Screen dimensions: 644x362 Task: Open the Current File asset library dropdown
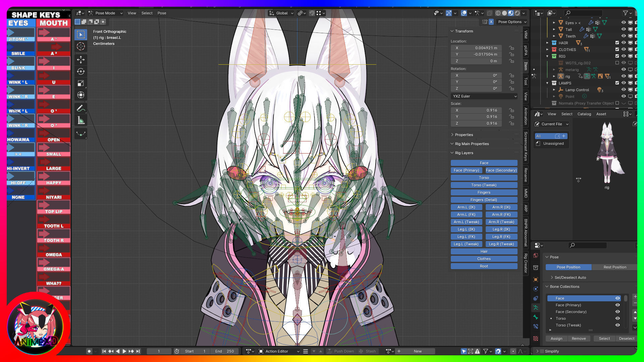(552, 124)
